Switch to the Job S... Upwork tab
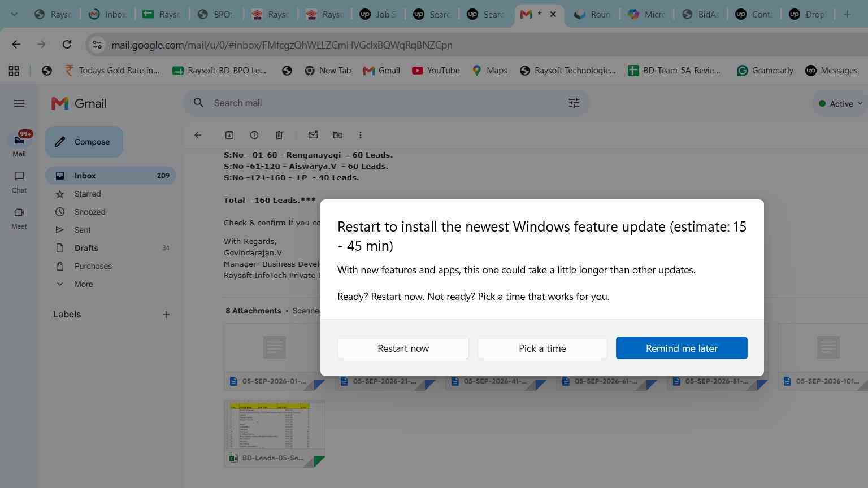868x488 pixels. [x=379, y=14]
